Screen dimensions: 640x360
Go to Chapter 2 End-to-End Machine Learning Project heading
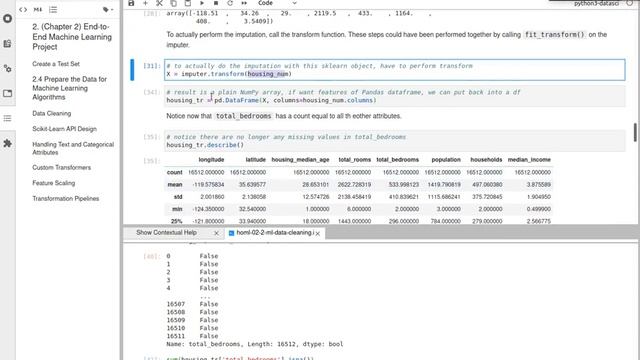[x=72, y=37]
